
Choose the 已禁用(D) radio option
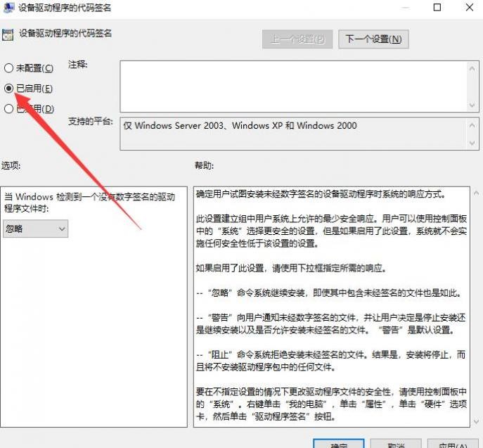9,109
